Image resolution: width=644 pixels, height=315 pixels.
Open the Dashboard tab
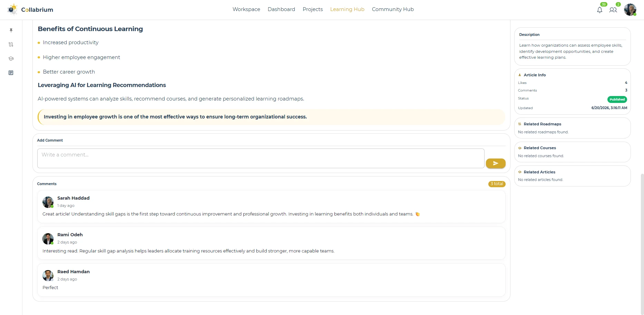tap(281, 9)
